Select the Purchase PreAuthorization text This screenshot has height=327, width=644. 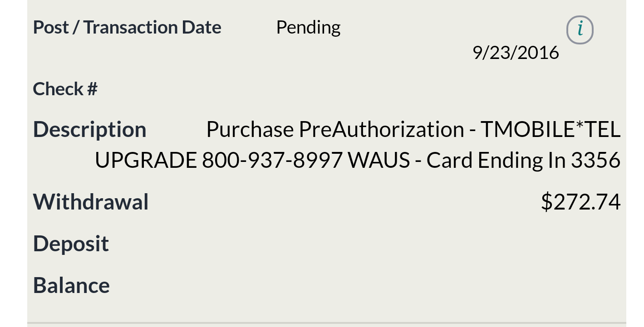click(x=335, y=130)
